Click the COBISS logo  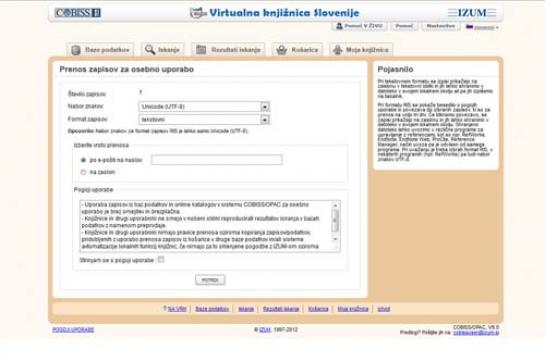pos(78,13)
